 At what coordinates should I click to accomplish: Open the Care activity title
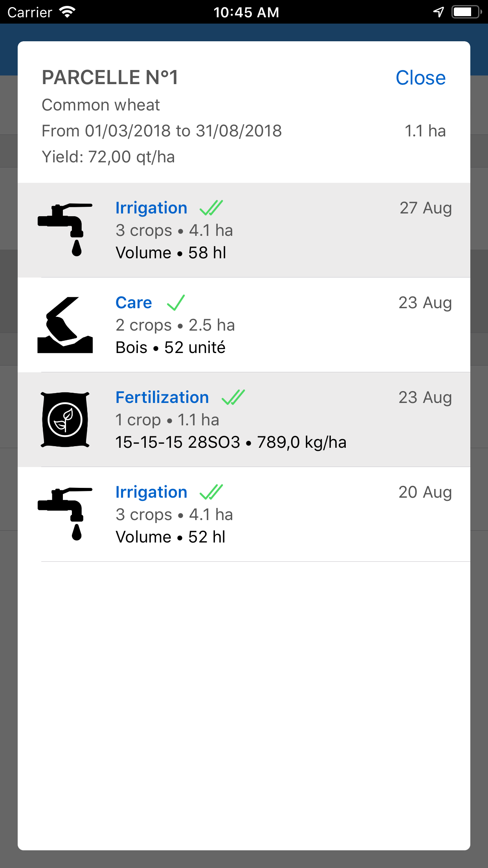[x=134, y=303]
